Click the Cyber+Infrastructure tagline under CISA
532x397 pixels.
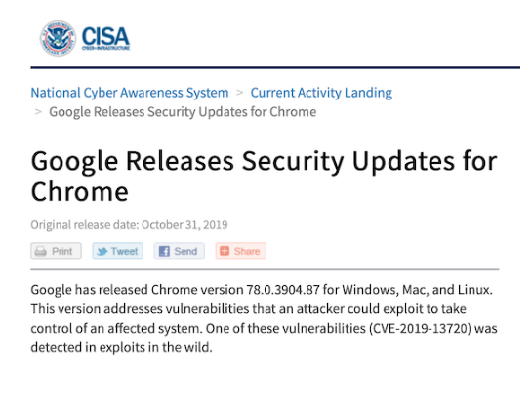105,48
